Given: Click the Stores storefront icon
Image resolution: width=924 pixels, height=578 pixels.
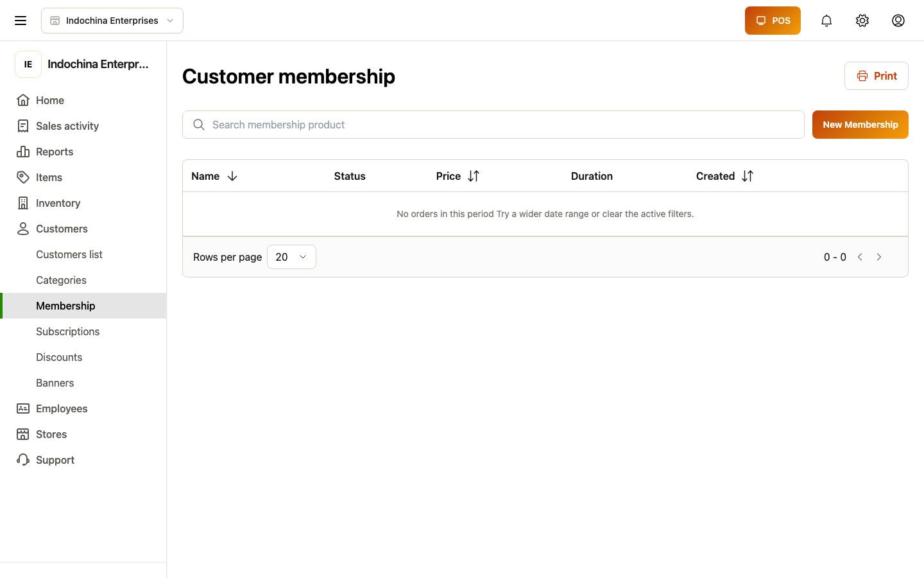Looking at the screenshot, I should (x=23, y=434).
